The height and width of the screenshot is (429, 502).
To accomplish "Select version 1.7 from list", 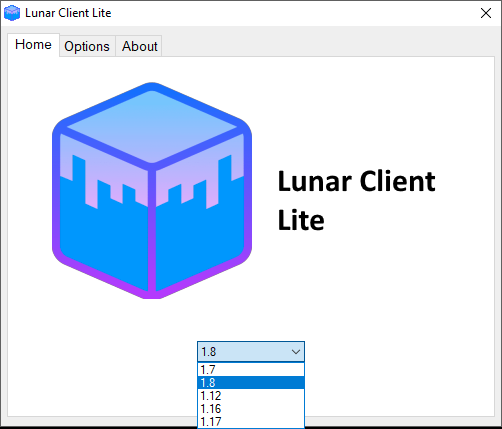I will [251, 370].
